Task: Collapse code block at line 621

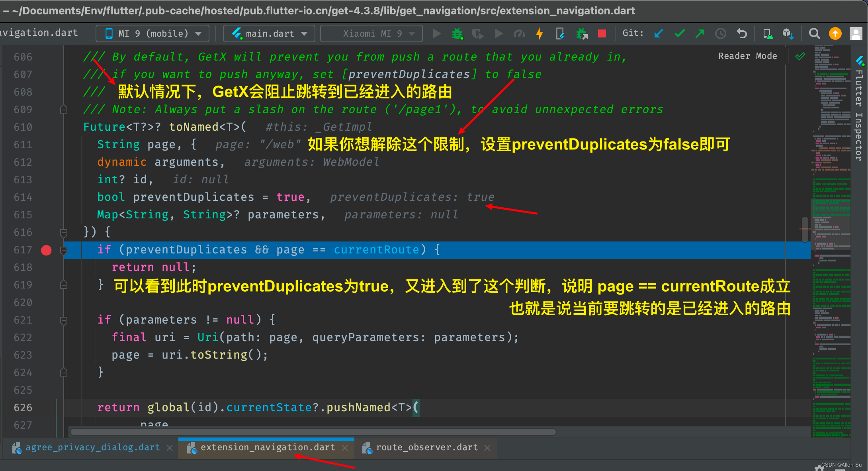Action: [64, 320]
